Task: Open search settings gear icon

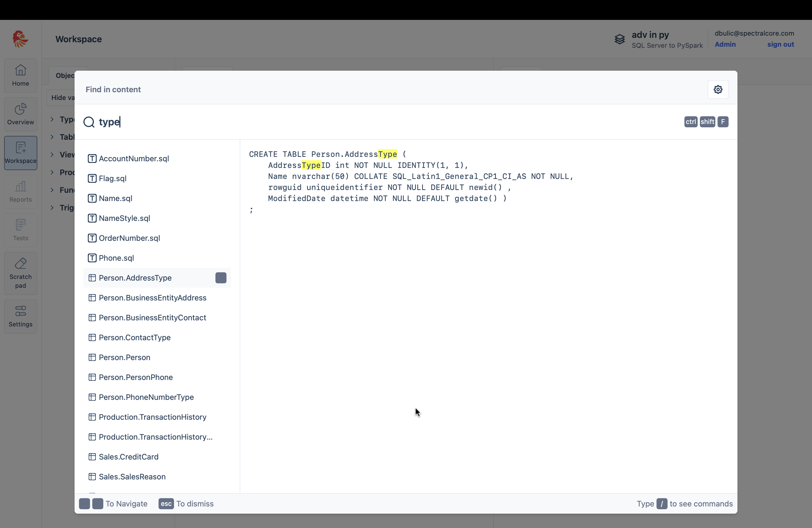Action: tap(718, 89)
